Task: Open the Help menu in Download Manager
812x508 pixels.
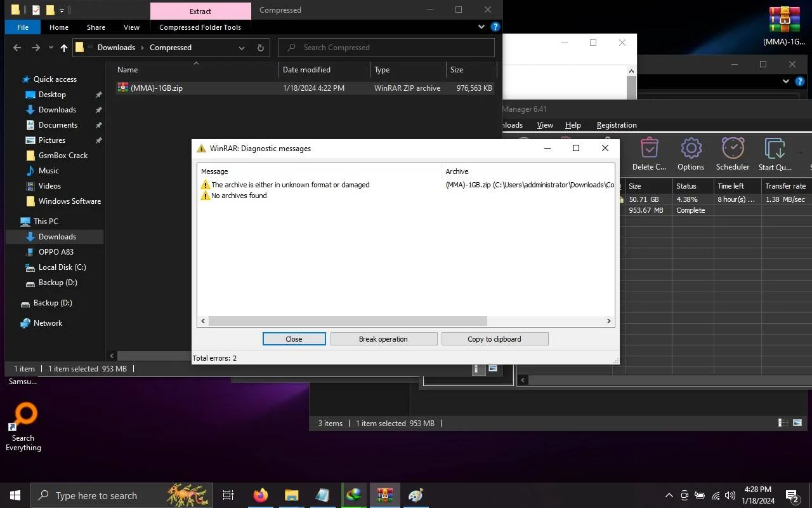Action: point(573,125)
